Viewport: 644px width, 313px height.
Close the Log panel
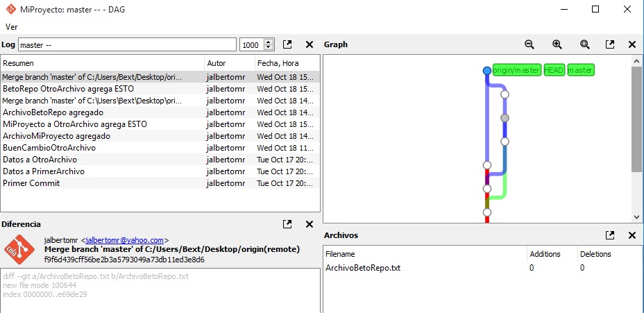point(310,44)
